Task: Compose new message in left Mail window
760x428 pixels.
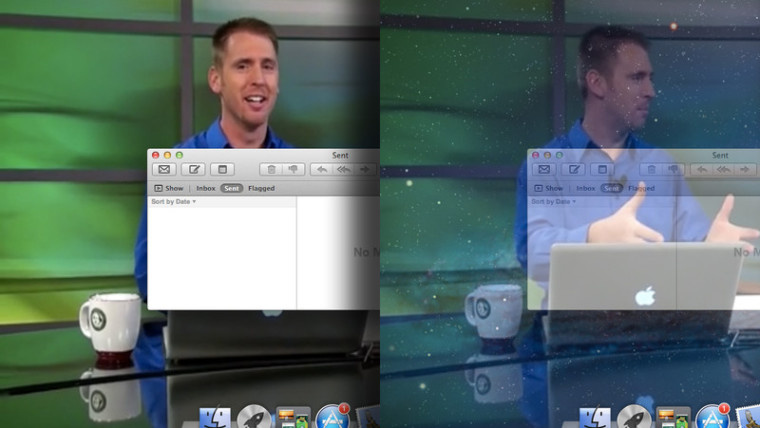Action: pyautogui.click(x=193, y=170)
